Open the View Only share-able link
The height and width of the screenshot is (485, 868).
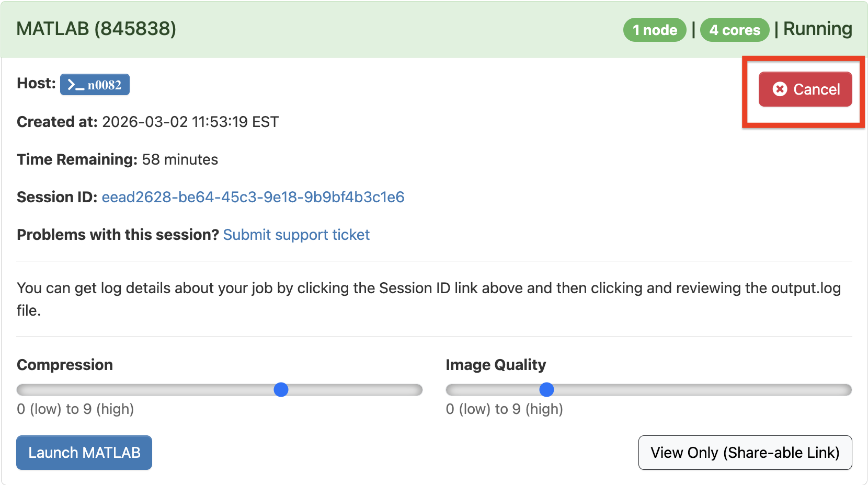[745, 453]
